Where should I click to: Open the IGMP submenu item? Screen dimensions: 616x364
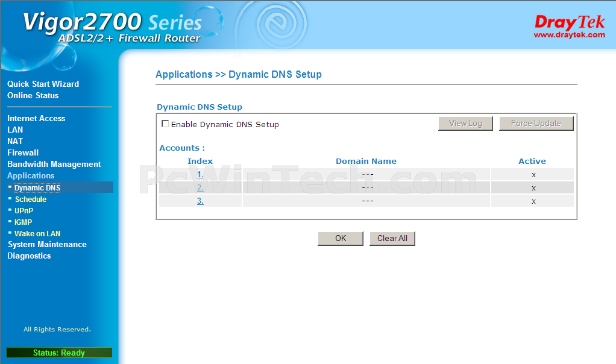coord(23,222)
